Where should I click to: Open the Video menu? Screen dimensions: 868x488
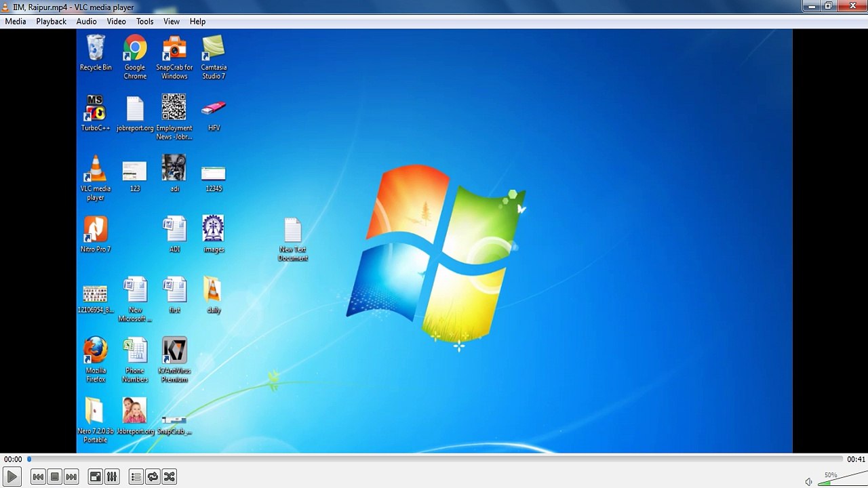coord(116,22)
